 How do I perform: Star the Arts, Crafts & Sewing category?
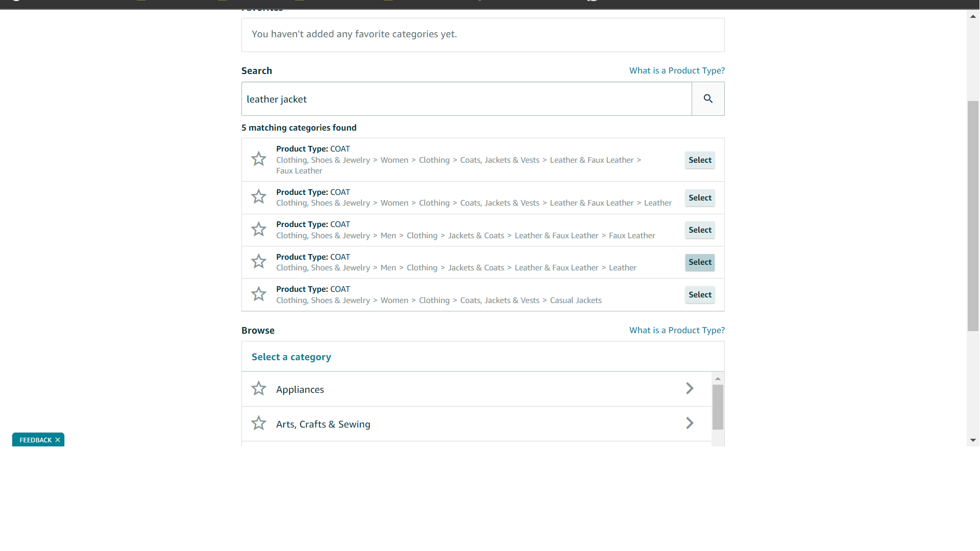[259, 423]
